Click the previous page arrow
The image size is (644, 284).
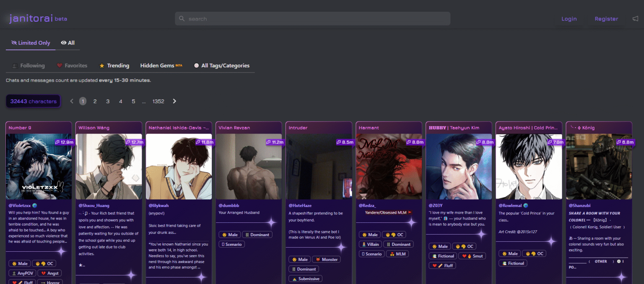(x=72, y=101)
